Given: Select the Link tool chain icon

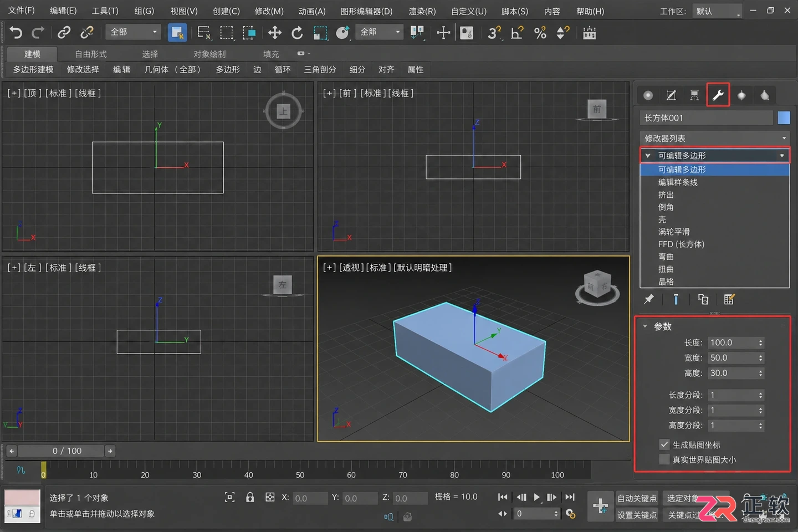Looking at the screenshot, I should pyautogui.click(x=64, y=33).
